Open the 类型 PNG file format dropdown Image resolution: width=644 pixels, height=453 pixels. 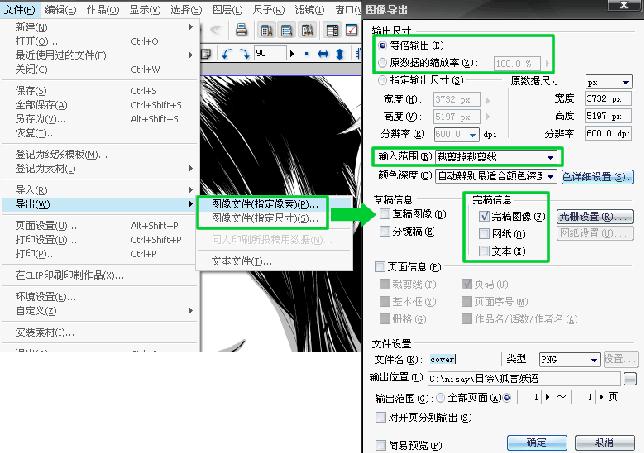(593, 360)
